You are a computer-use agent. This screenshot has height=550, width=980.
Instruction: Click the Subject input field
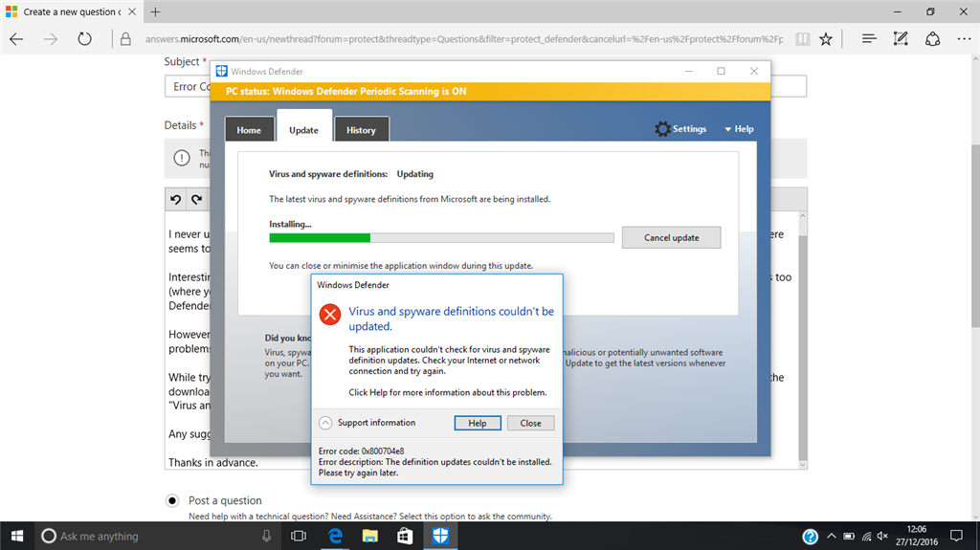[x=485, y=86]
